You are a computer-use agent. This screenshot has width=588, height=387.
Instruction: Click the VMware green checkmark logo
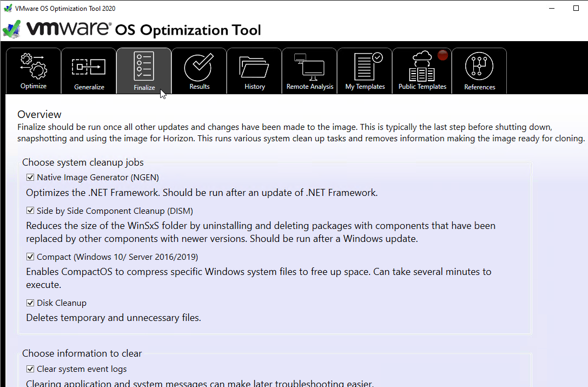click(x=11, y=30)
